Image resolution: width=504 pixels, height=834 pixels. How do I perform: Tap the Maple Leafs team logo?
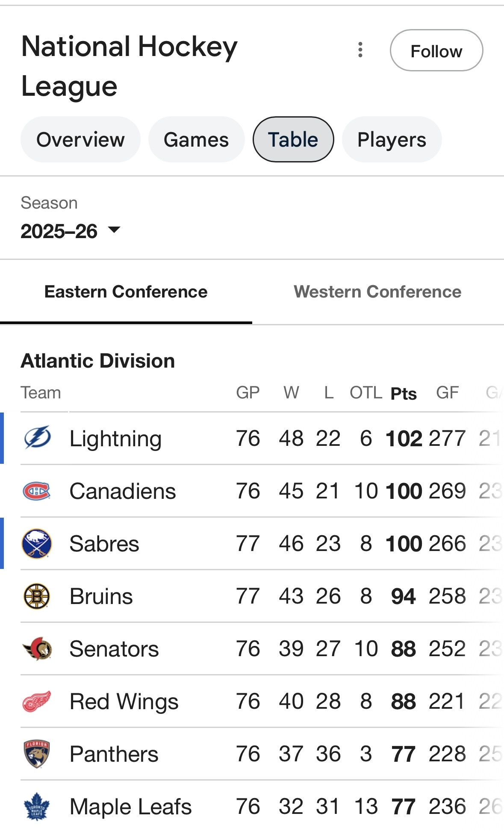click(x=37, y=806)
